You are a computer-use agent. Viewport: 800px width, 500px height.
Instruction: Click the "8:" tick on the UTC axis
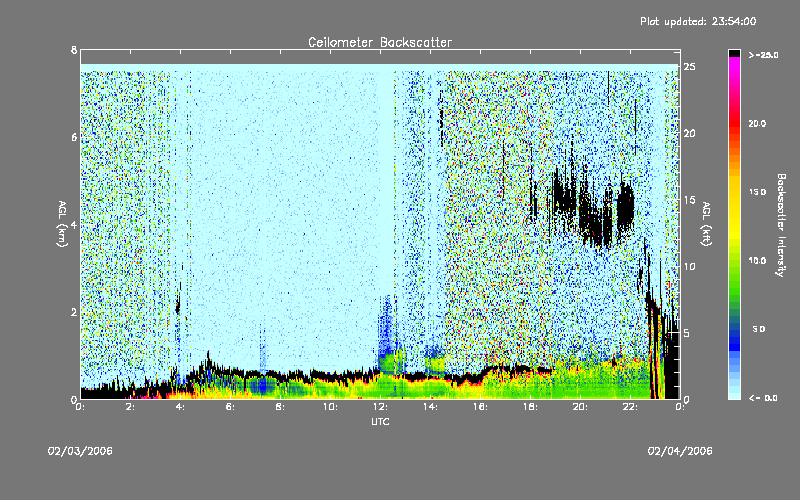(x=280, y=407)
